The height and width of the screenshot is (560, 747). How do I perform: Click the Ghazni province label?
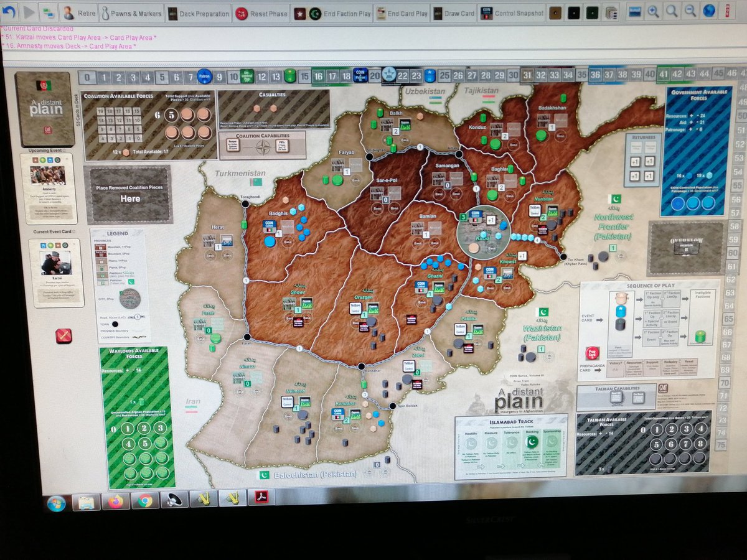[x=434, y=276]
